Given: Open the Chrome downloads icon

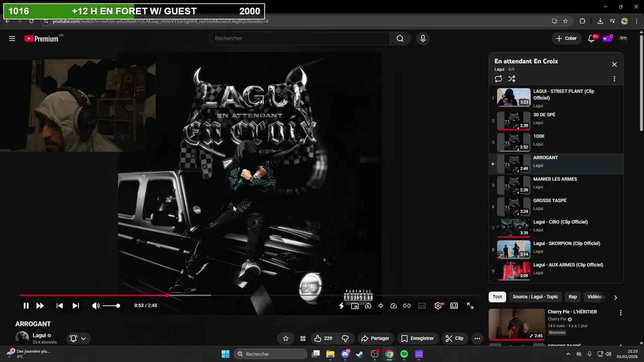Looking at the screenshot, I should (x=600, y=21).
